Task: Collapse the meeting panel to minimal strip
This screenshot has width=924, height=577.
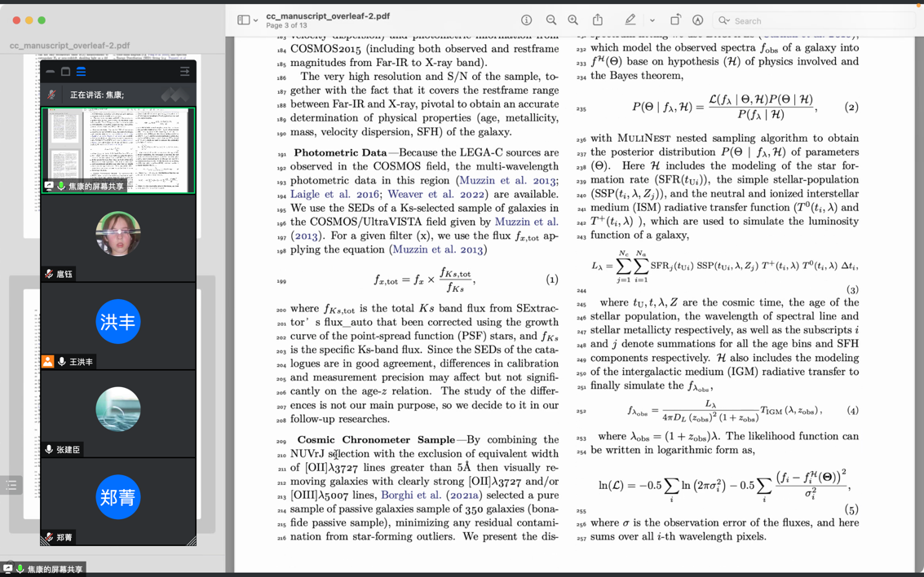Action: coord(51,72)
